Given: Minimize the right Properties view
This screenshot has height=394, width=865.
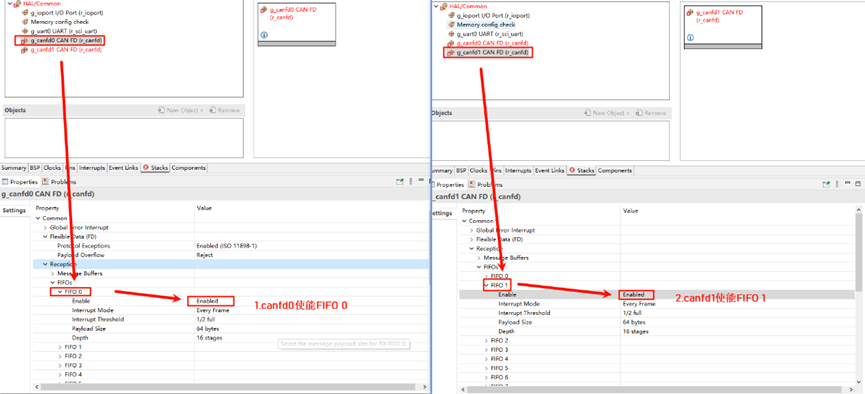Looking at the screenshot, I should tap(848, 184).
